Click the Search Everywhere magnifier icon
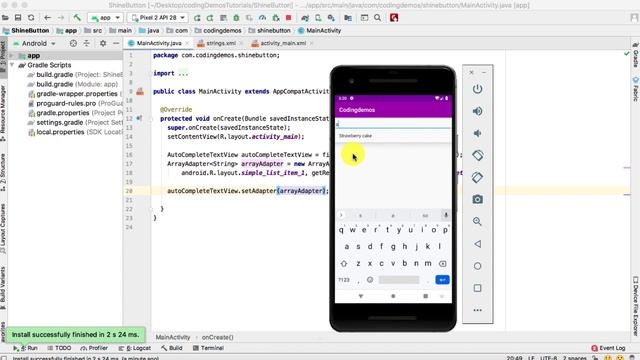The image size is (640, 360). tap(378, 18)
